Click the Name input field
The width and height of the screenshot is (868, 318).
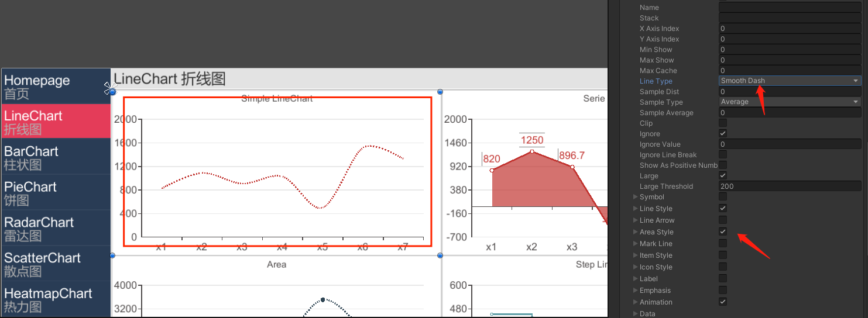coord(790,7)
